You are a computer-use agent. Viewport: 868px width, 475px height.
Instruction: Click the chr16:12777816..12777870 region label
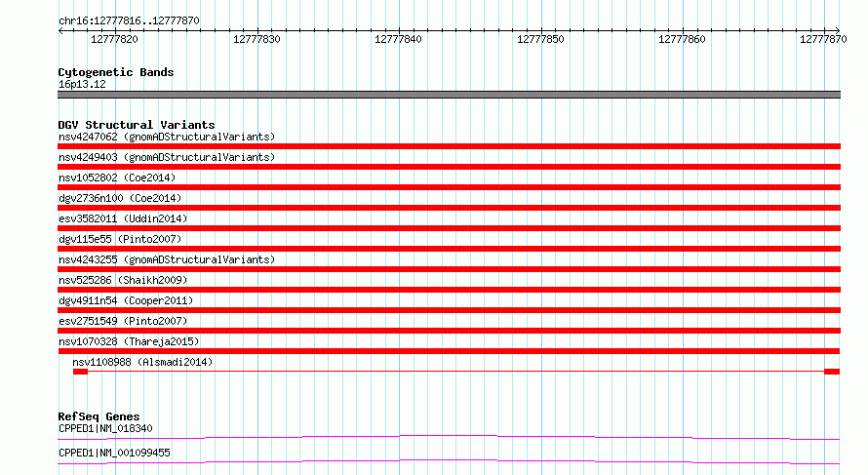click(129, 20)
